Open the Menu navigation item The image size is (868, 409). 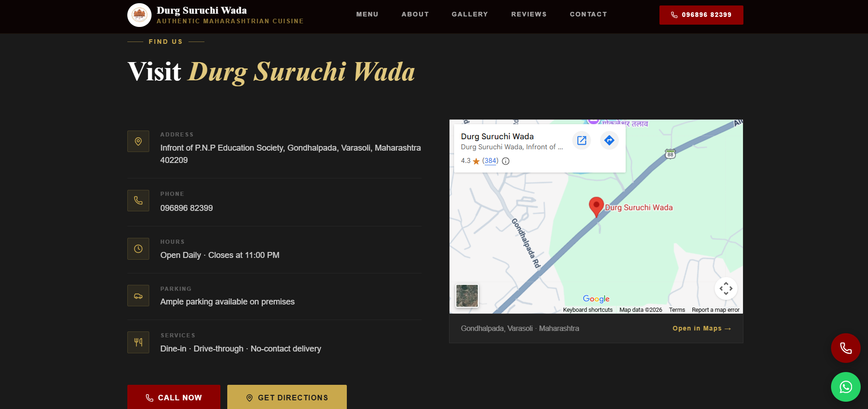[x=367, y=14]
